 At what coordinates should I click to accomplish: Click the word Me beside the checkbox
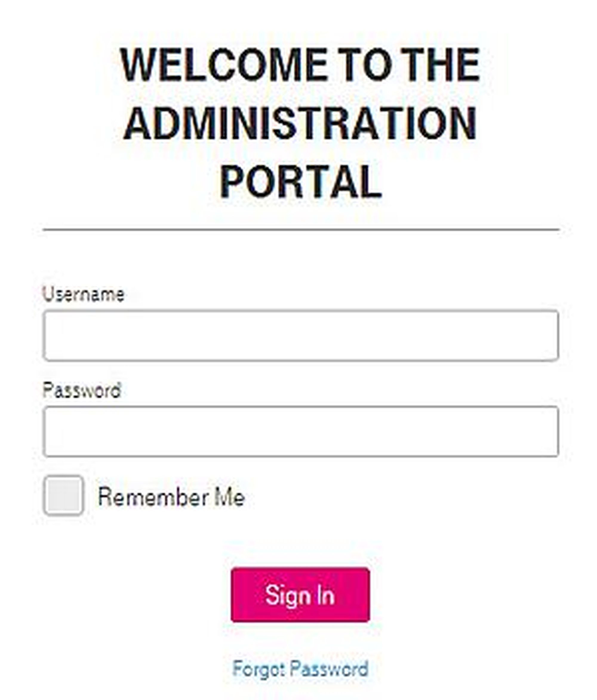point(230,497)
